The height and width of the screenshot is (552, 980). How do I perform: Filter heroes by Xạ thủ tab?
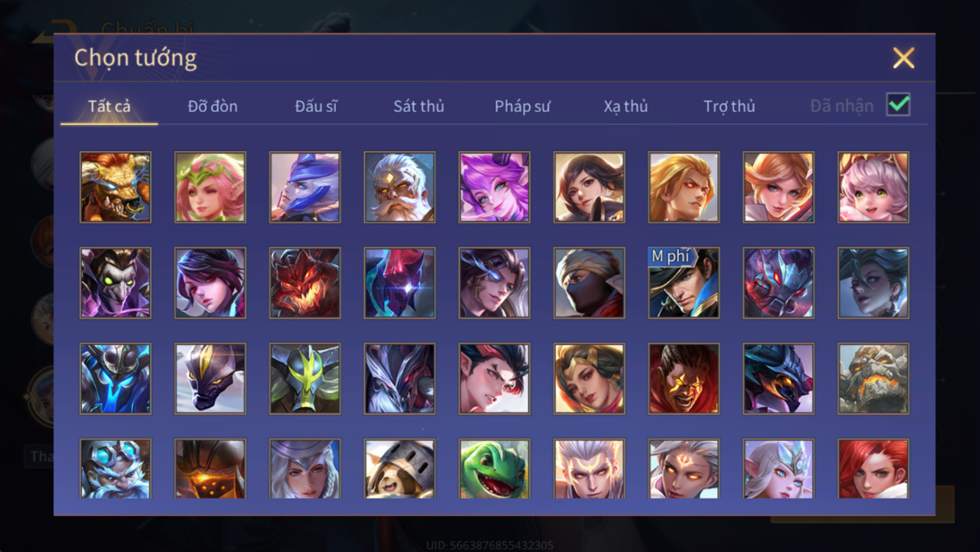click(626, 106)
